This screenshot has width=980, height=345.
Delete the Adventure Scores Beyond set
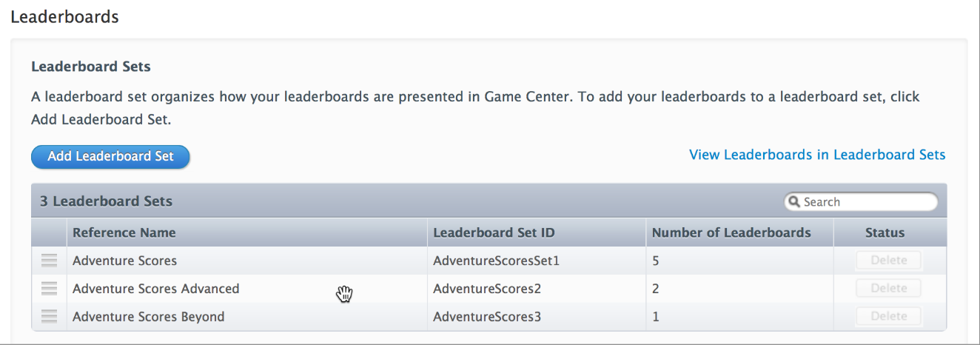click(x=889, y=317)
